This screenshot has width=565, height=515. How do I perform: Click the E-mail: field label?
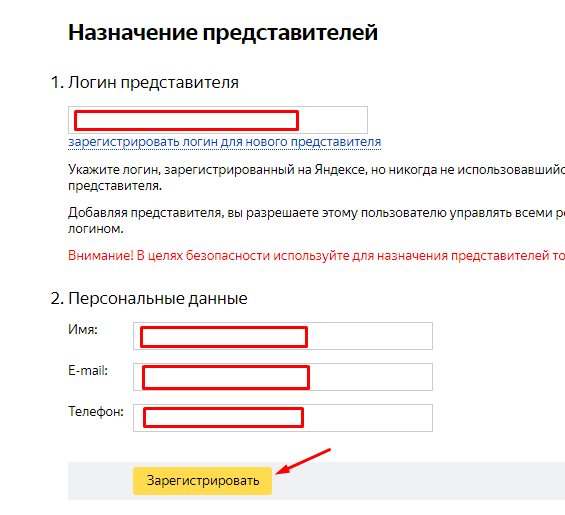pos(88,370)
